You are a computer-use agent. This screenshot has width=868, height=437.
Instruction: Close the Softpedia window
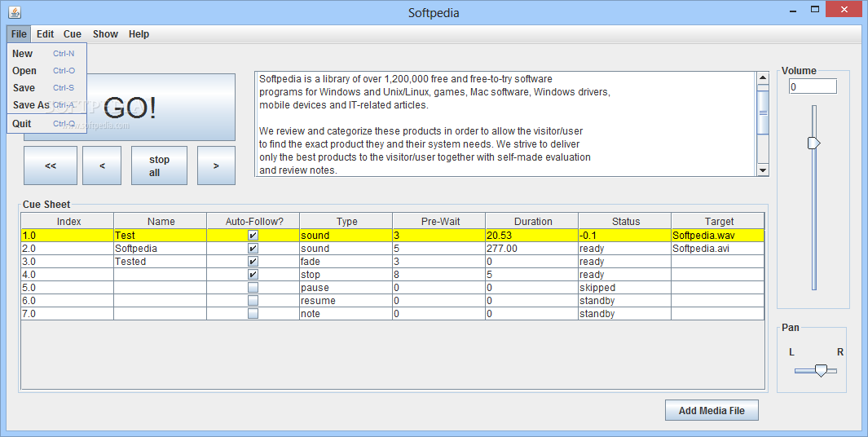pyautogui.click(x=844, y=9)
